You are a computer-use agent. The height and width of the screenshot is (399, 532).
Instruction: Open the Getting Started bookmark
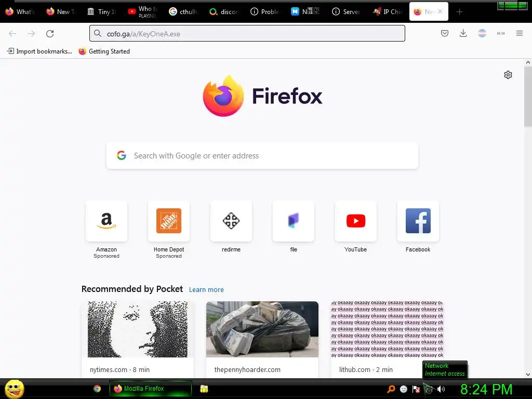tap(104, 51)
